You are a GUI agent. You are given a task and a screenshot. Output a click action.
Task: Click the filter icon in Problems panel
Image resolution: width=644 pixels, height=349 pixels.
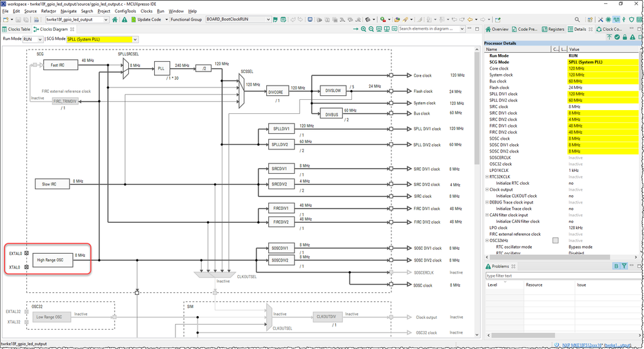tap(624, 266)
